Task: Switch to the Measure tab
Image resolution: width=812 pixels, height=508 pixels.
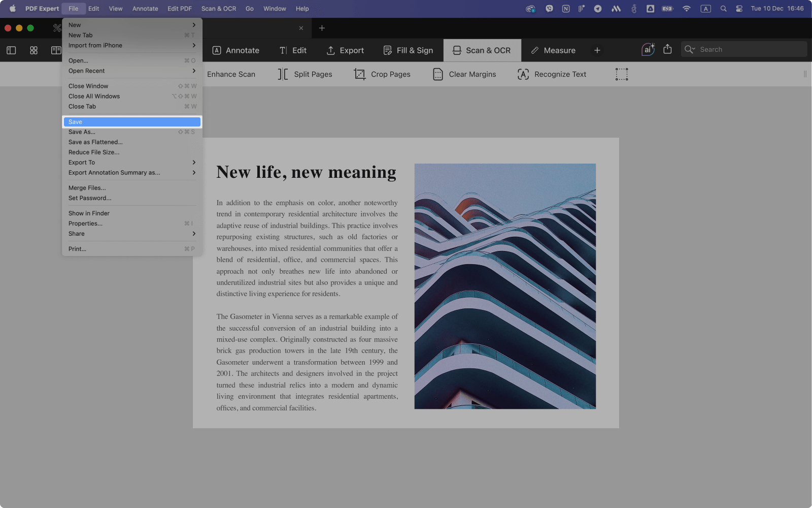Action: coord(553,50)
